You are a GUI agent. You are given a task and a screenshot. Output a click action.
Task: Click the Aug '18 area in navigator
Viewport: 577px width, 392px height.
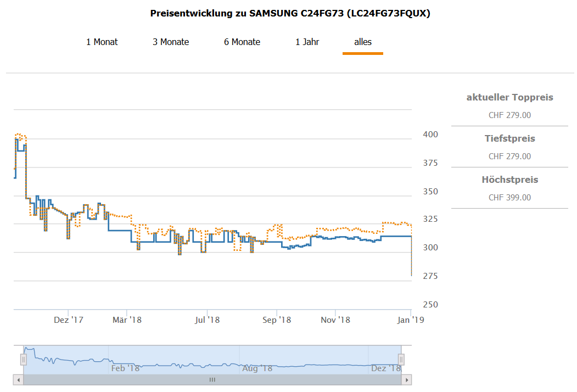[257, 368]
